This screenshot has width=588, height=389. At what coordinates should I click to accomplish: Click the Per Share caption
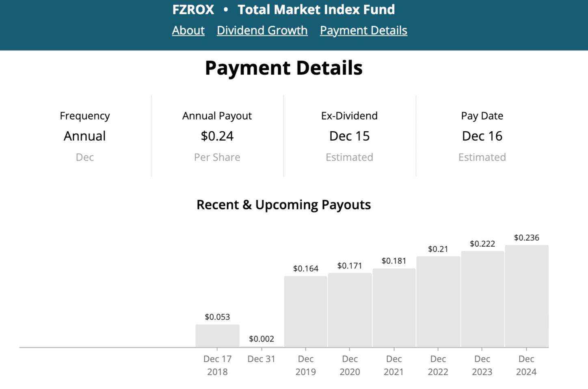coord(217,157)
